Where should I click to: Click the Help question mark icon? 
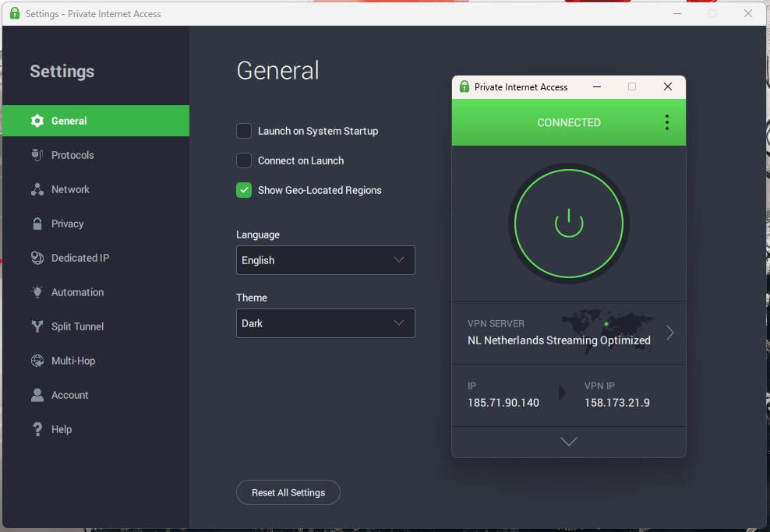coord(37,429)
